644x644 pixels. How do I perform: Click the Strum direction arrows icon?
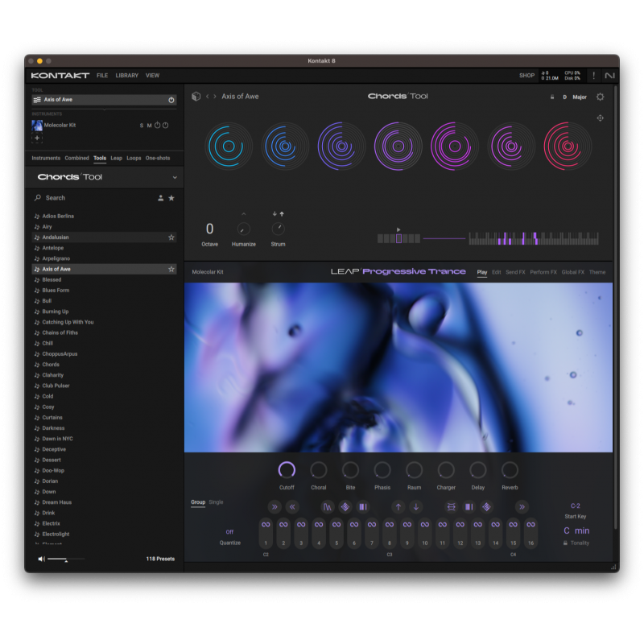click(278, 213)
